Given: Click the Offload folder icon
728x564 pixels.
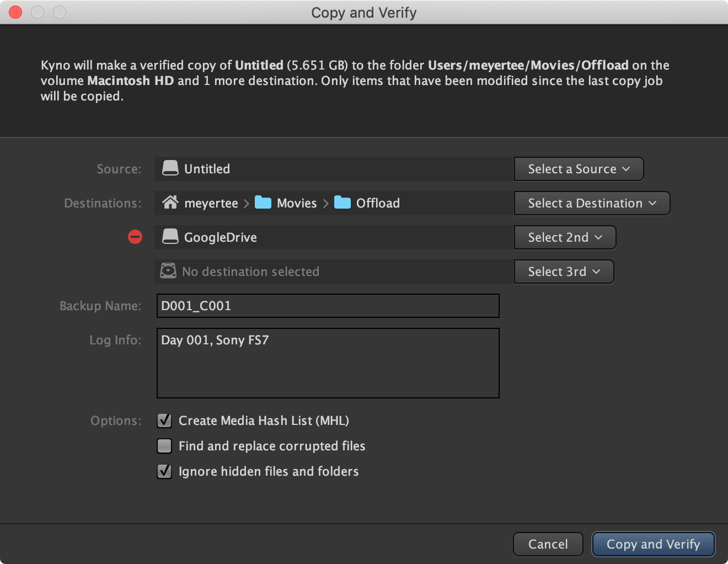Looking at the screenshot, I should click(342, 203).
